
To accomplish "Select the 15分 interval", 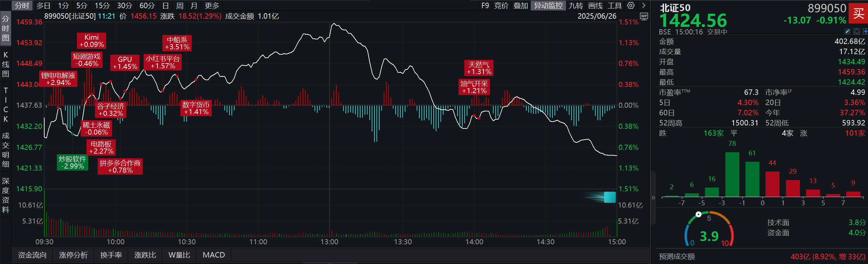I will (102, 5).
